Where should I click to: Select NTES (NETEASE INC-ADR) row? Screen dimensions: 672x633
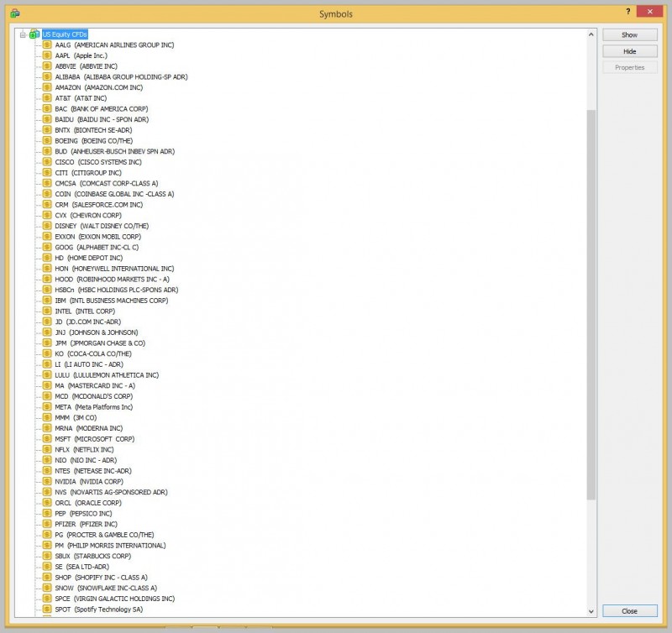(x=93, y=471)
